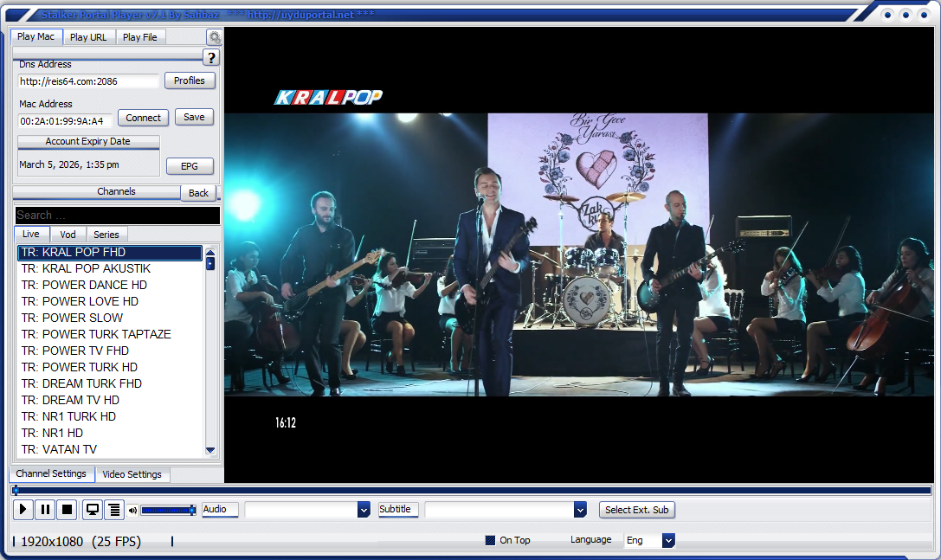Image resolution: width=941 pixels, height=560 pixels.
Task: Select the Live channels tab
Action: (31, 234)
